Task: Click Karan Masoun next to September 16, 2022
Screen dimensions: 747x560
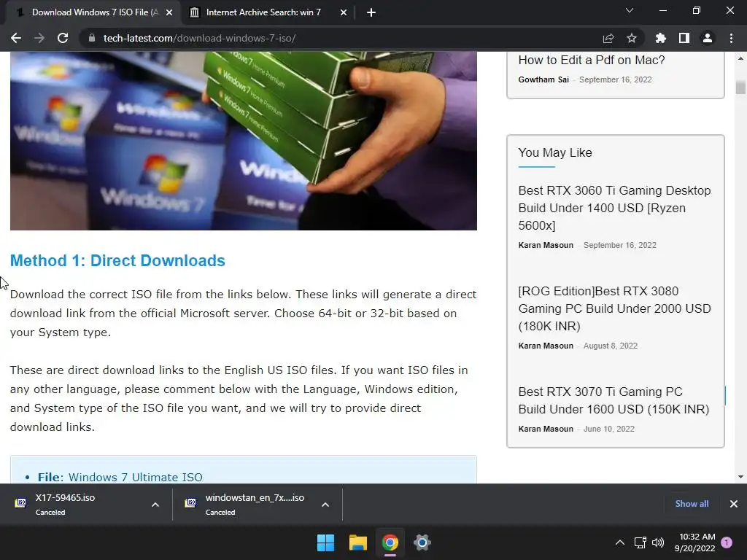Action: pos(546,245)
